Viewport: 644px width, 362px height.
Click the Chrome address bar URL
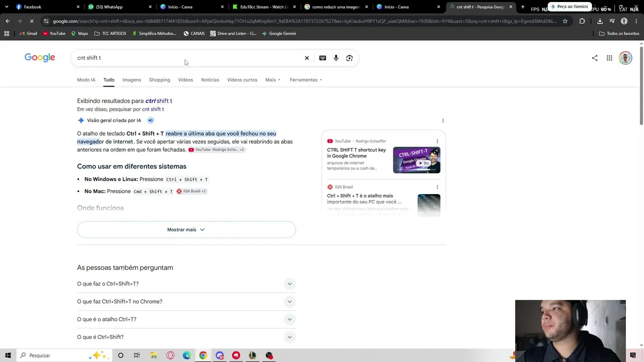coord(304,21)
